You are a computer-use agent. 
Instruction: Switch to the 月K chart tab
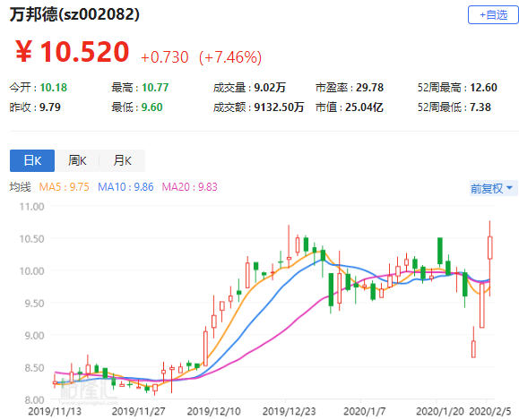[122, 160]
